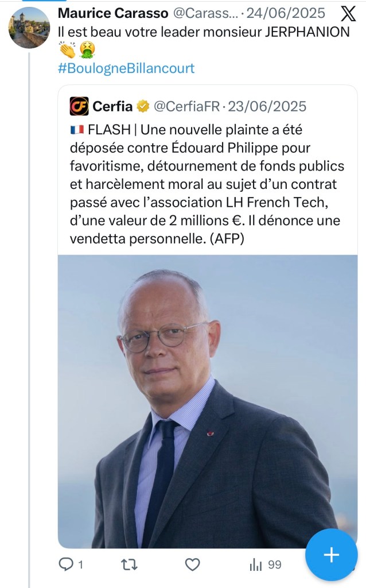Click the 23/06/2025 quoted post date
This screenshot has width=366, height=588.
(x=267, y=106)
